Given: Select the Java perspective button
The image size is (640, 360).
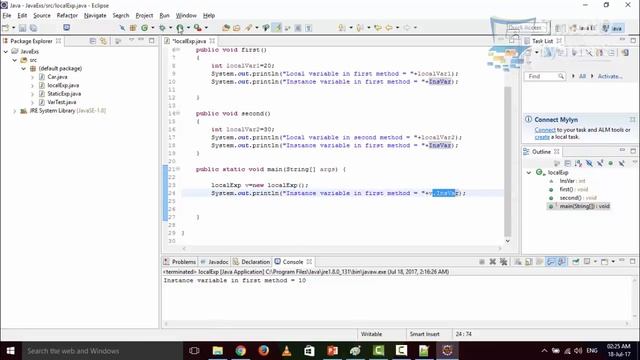Looking at the screenshot, I should point(613,28).
